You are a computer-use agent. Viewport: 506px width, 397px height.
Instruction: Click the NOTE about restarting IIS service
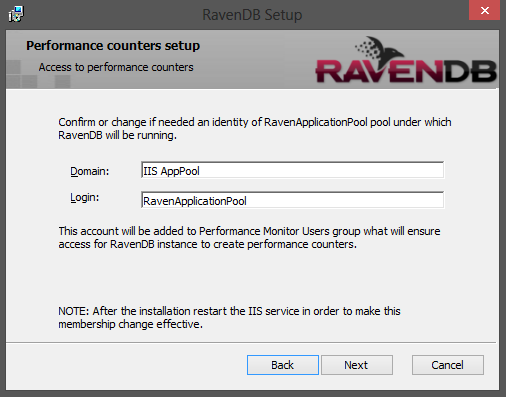click(229, 318)
